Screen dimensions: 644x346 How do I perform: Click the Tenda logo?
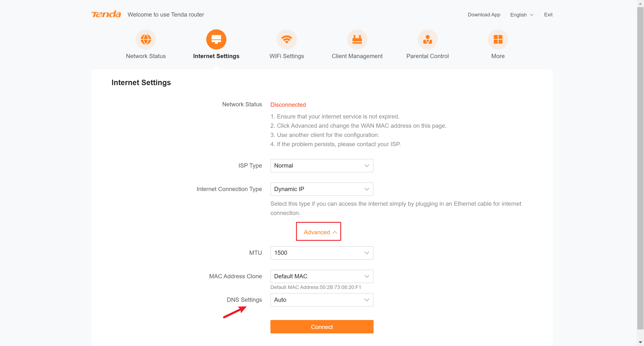click(106, 14)
